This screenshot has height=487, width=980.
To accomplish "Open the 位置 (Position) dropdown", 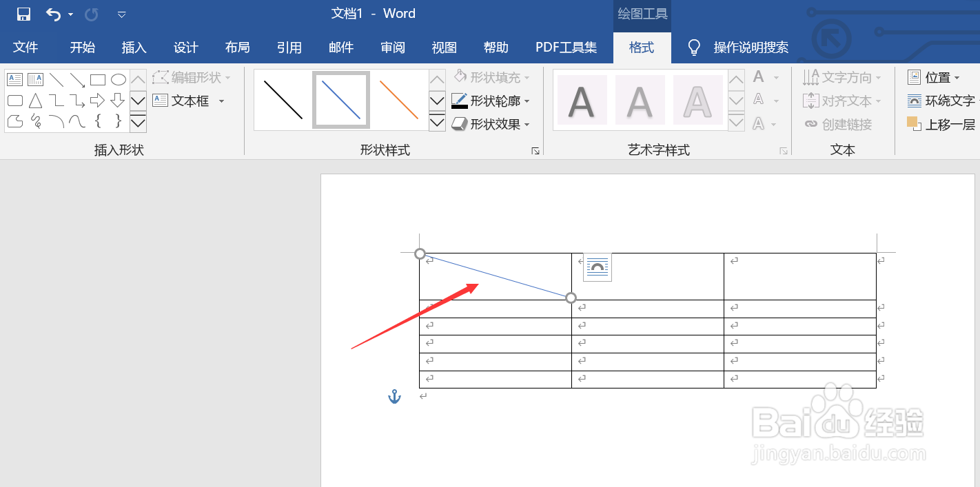I will 933,76.
